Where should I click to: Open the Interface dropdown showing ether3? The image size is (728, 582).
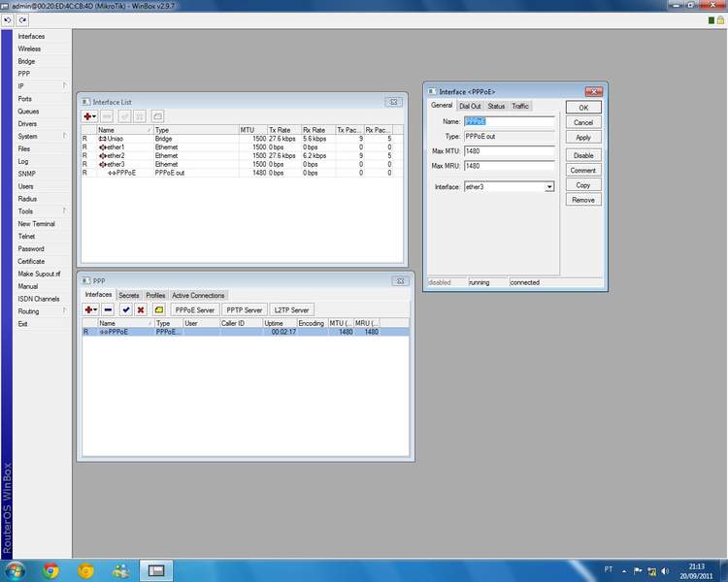click(x=549, y=186)
